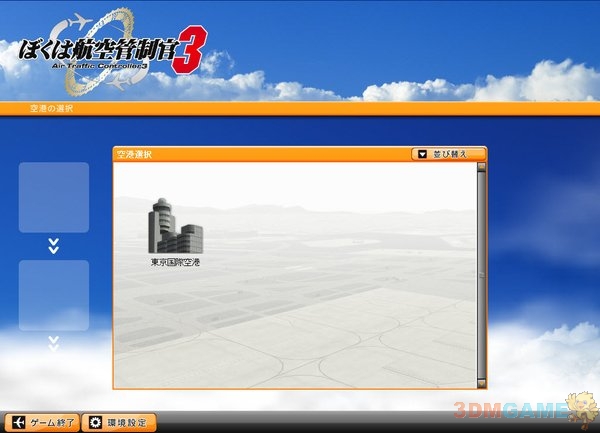Open 環境設定 settings button
The width and height of the screenshot is (600, 433).
coord(119,422)
